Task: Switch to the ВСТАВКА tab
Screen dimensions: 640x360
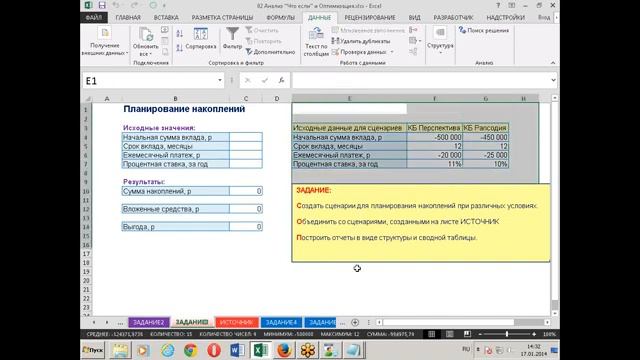Action: pyautogui.click(x=166, y=18)
